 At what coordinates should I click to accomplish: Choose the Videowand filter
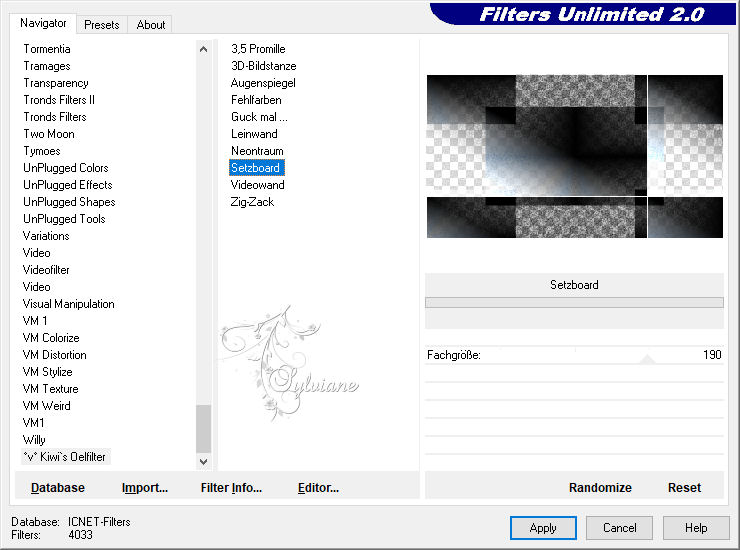257,185
